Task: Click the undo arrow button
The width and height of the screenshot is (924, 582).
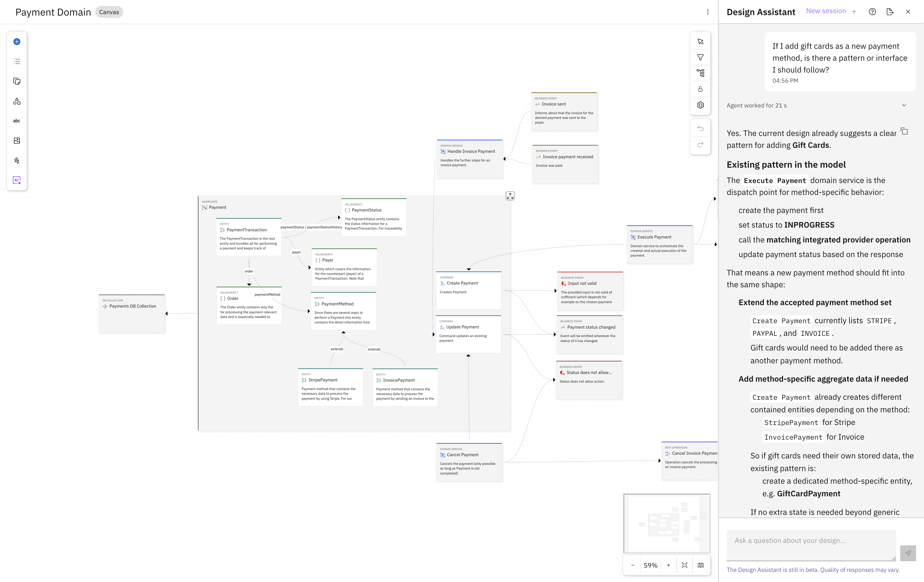Action: (700, 129)
